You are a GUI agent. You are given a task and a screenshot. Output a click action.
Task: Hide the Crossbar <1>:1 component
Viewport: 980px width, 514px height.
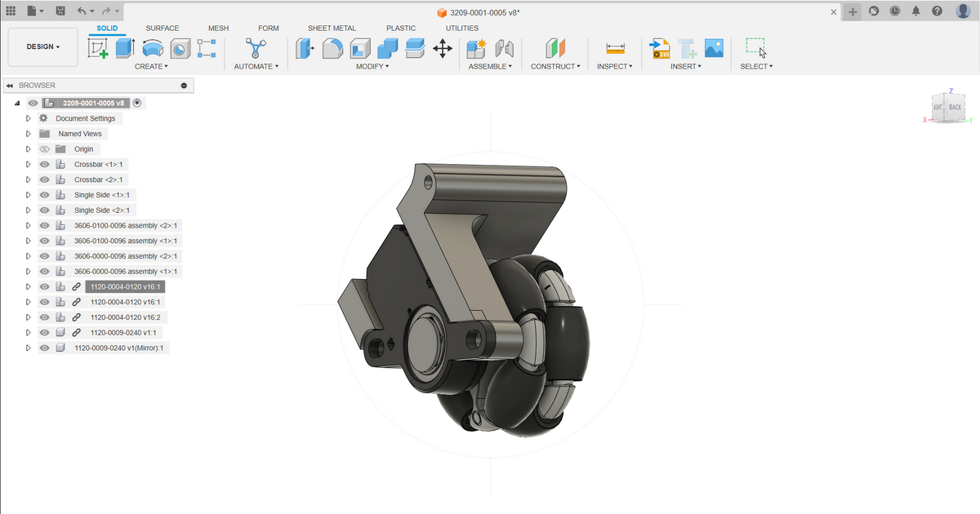coord(44,164)
